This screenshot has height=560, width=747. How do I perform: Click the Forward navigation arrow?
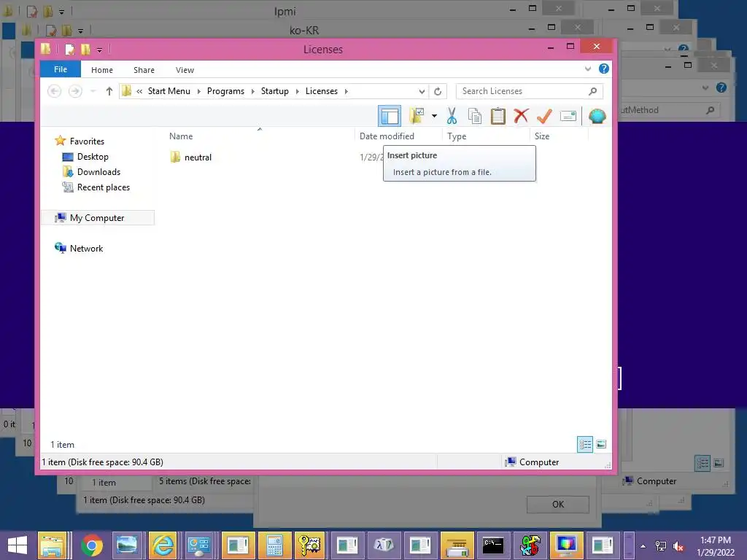coord(75,91)
